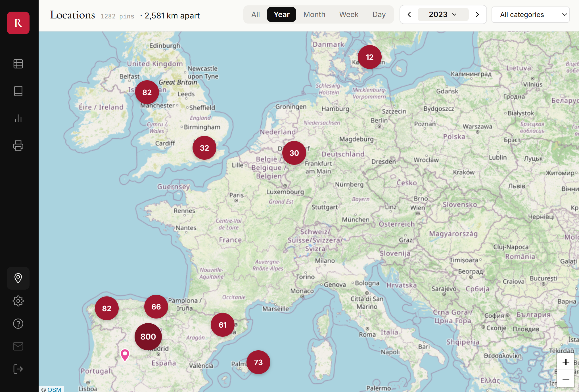The width and height of the screenshot is (579, 392).
Task: Open the book icon in sidebar
Action: (18, 91)
